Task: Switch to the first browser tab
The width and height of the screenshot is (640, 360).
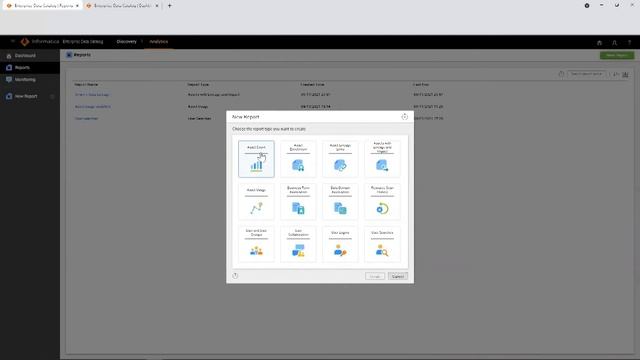Action: pyautogui.click(x=42, y=6)
